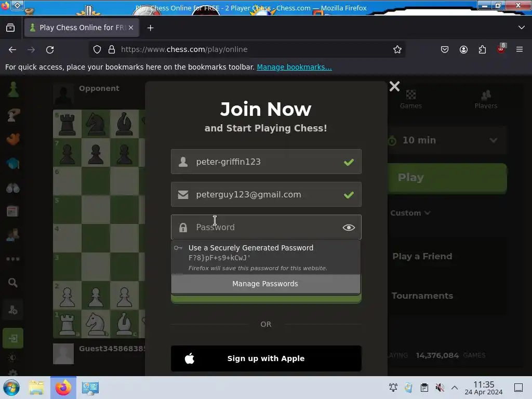Click Firefox in the taskbar

click(x=63, y=388)
